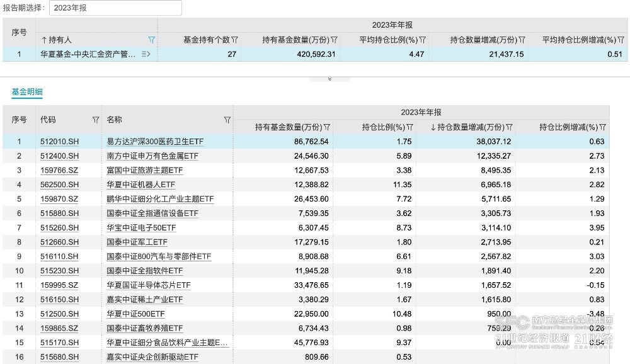Click the cell showing 45,776.93
The height and width of the screenshot is (364, 630).
311,343
